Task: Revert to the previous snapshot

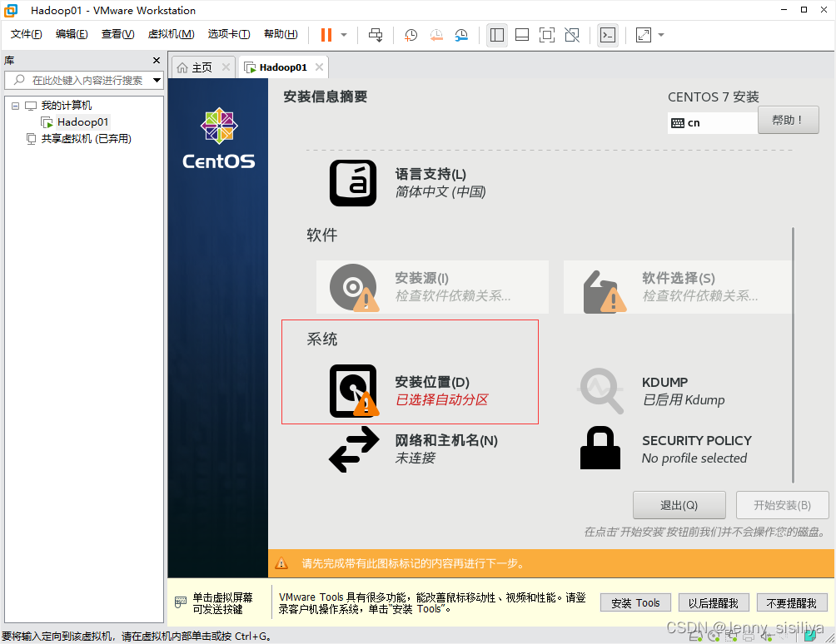Action: 436,35
